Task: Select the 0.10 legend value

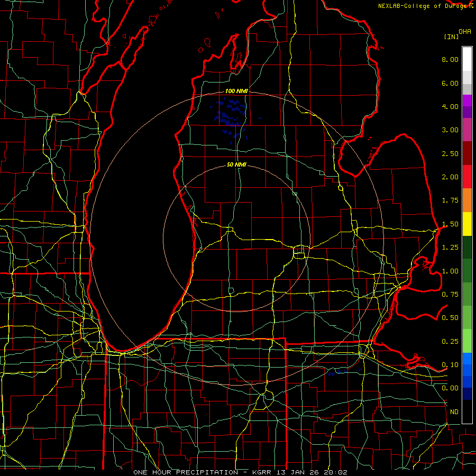Action: [450, 365]
